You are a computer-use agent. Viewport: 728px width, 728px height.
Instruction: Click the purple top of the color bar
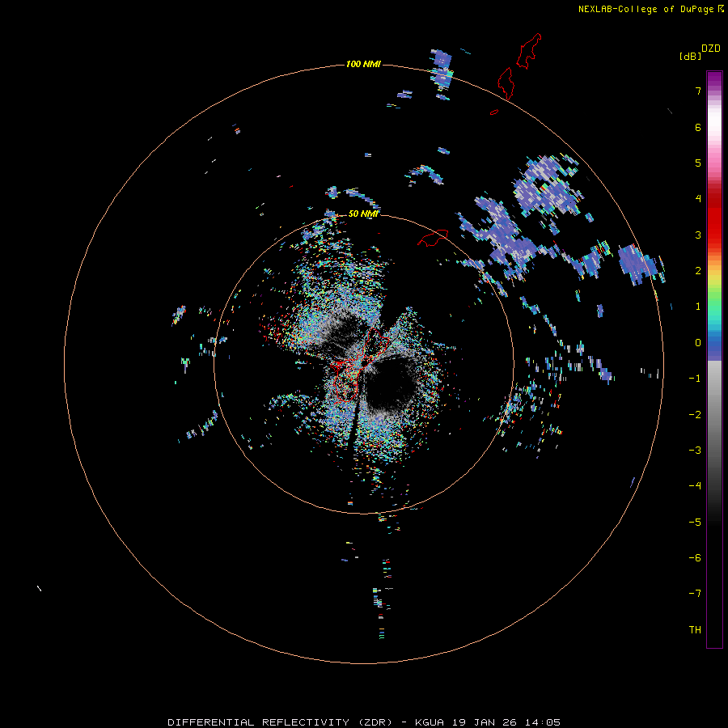(x=714, y=79)
